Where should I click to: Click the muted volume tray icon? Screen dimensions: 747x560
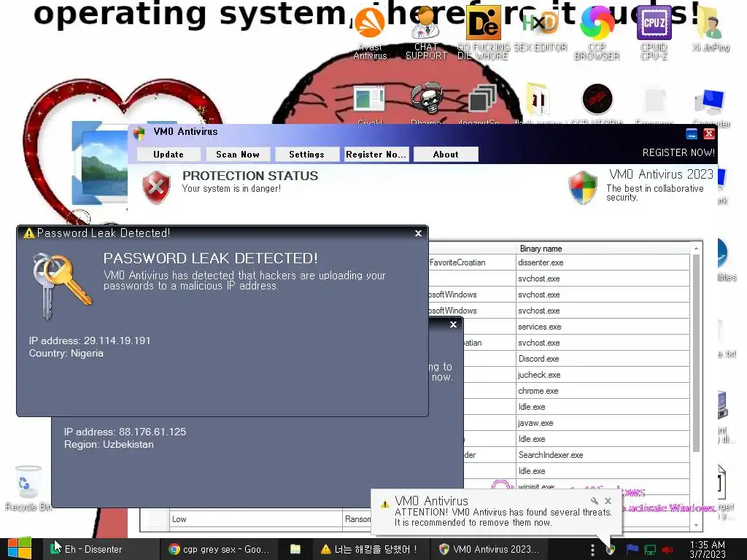pos(667,550)
